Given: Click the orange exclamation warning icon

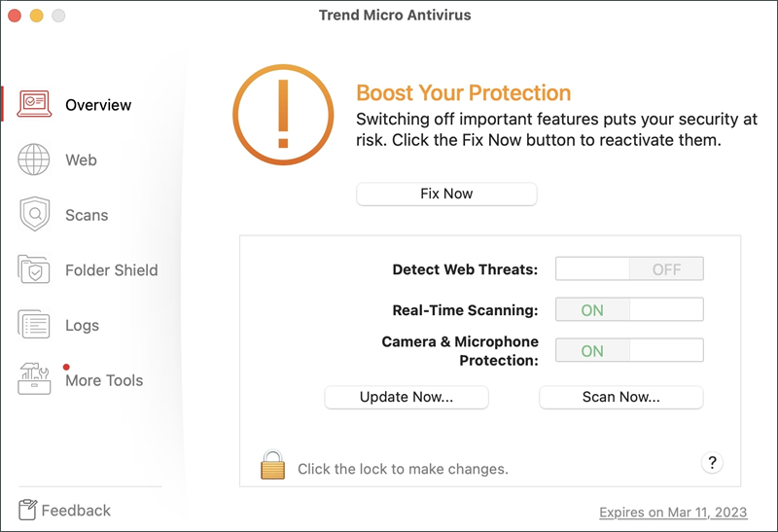Looking at the screenshot, I should pos(283,115).
